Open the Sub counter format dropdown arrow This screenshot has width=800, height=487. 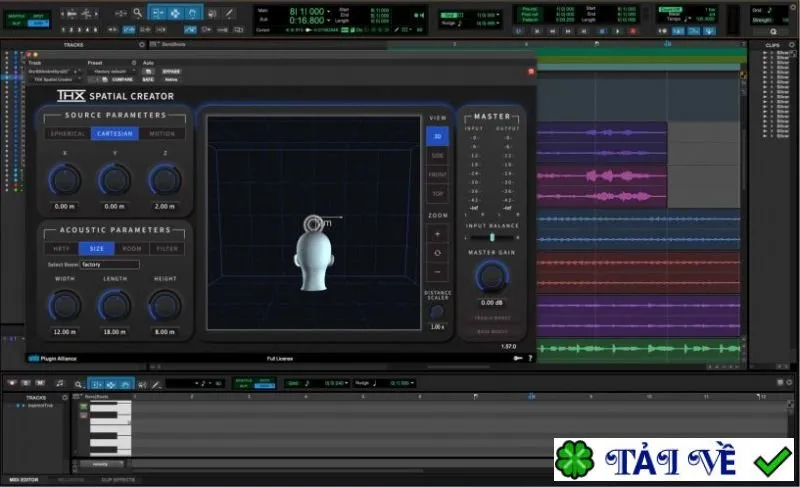coord(329,20)
